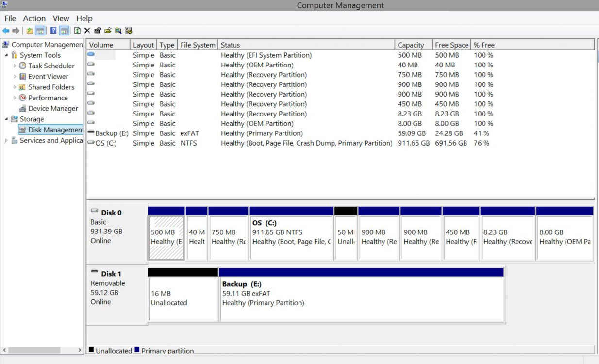
Task: Select the Backup (E:) partition on Disk 1
Action: click(x=362, y=294)
